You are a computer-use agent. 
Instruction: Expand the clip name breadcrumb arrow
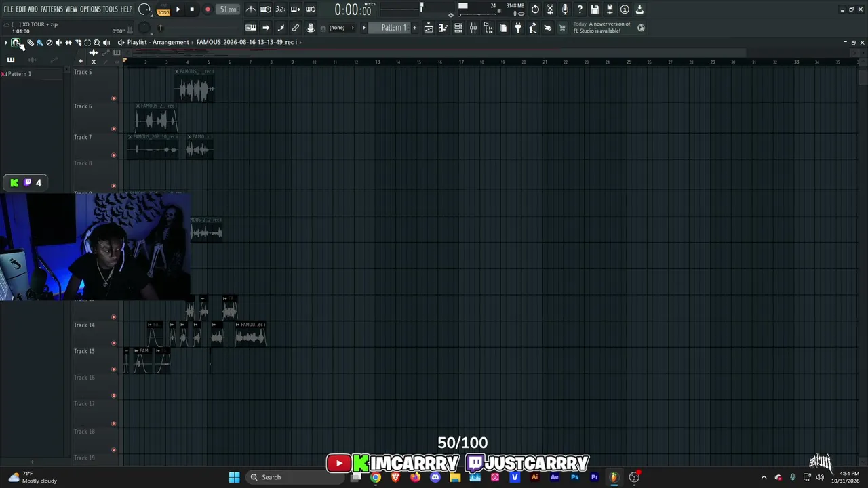click(x=300, y=42)
